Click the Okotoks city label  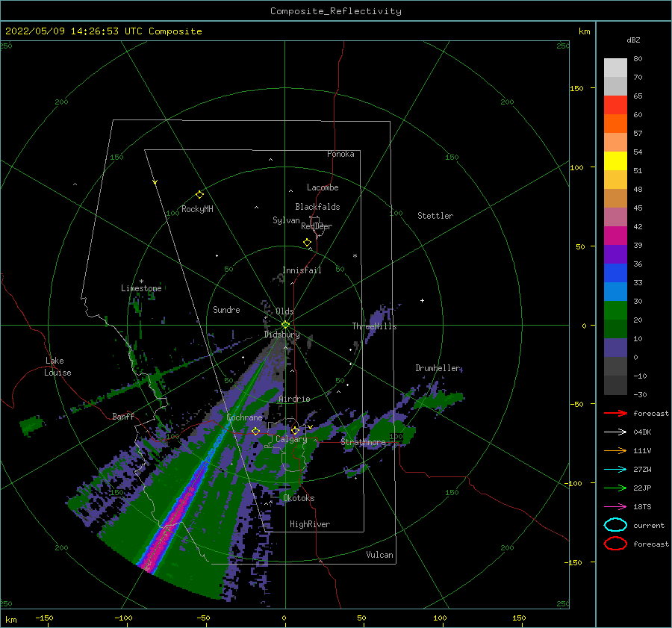pyautogui.click(x=299, y=498)
